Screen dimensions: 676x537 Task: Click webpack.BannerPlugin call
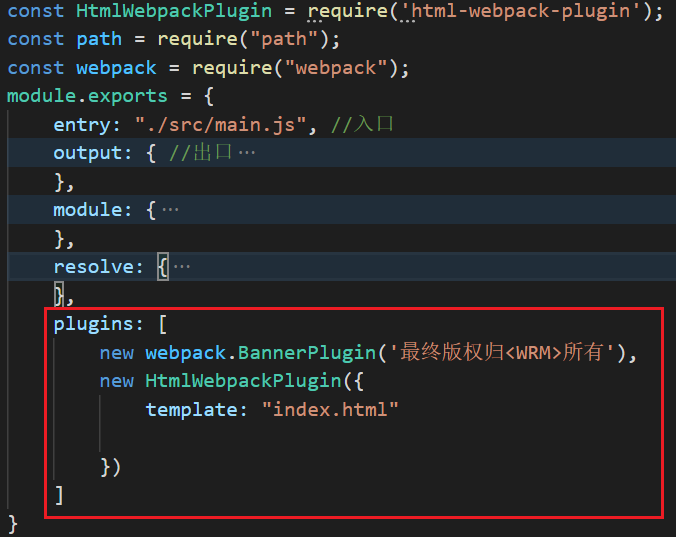(x=260, y=353)
